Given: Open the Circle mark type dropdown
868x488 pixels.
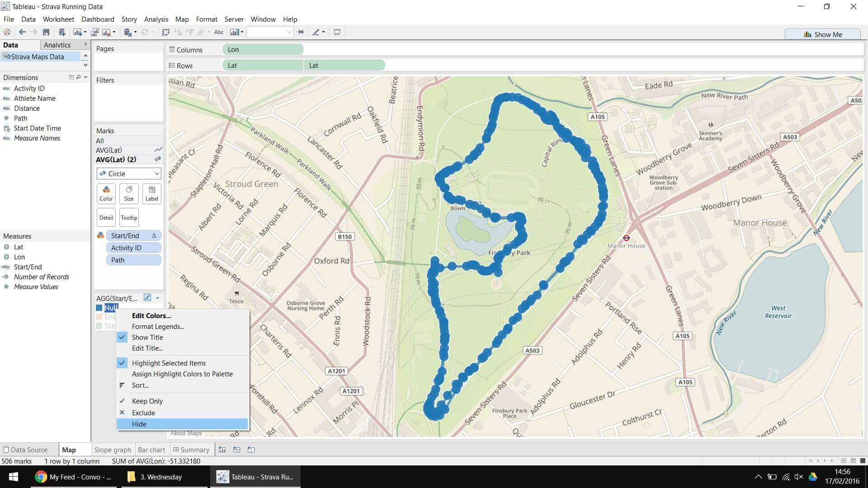Looking at the screenshot, I should 129,174.
